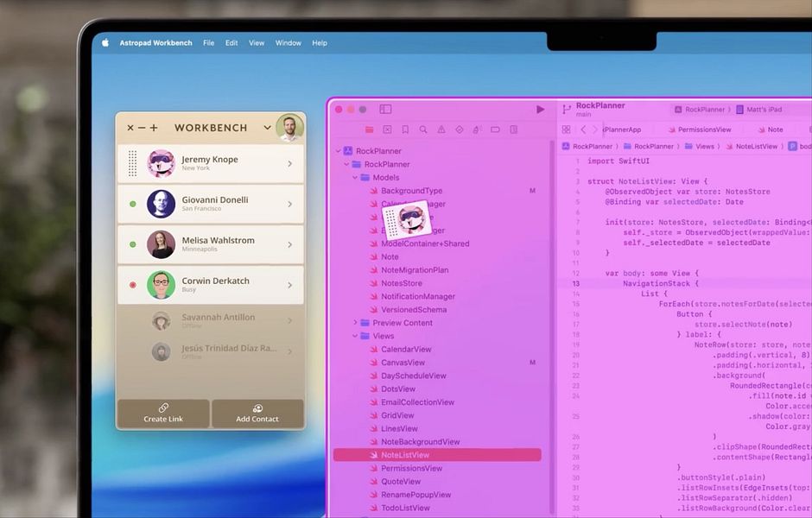Open the chevron on Jeremy Knope's row
812x518 pixels.
[290, 163]
